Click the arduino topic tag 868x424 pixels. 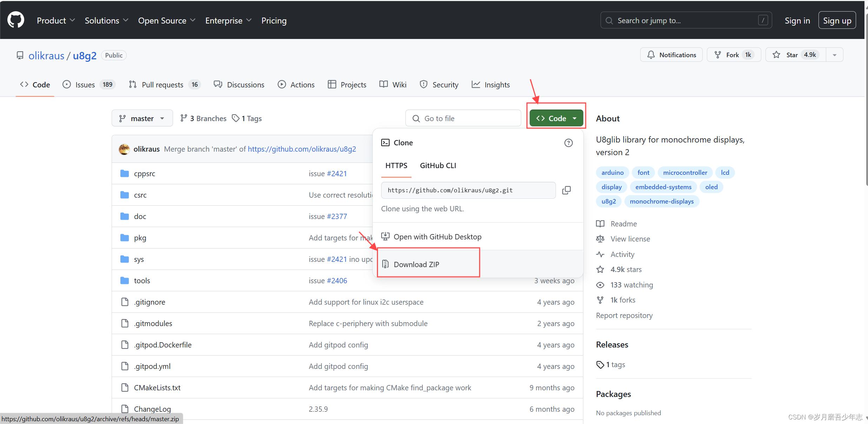[612, 172]
